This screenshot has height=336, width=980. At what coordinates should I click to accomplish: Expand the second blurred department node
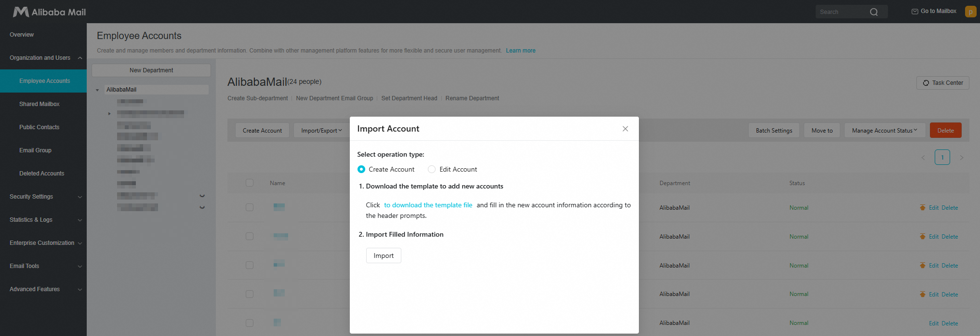tap(109, 114)
